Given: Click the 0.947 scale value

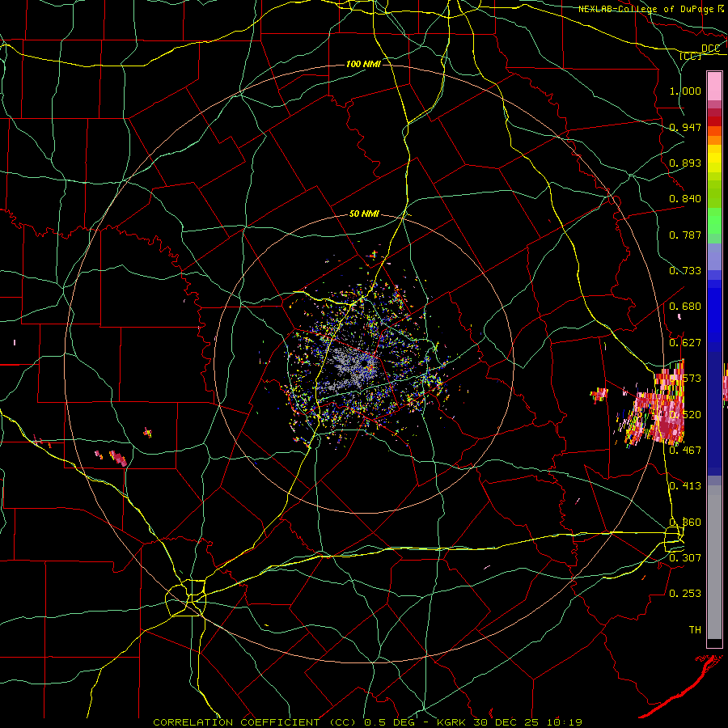Looking at the screenshot, I should [685, 127].
